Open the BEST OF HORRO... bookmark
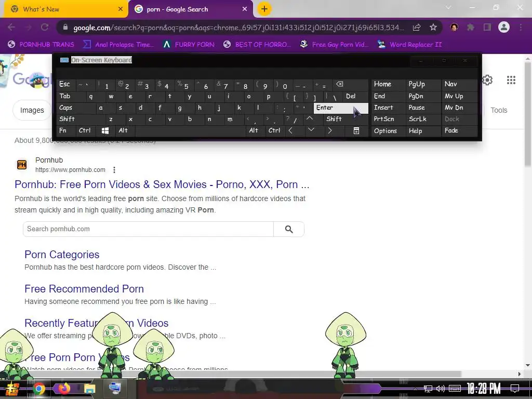 point(257,45)
